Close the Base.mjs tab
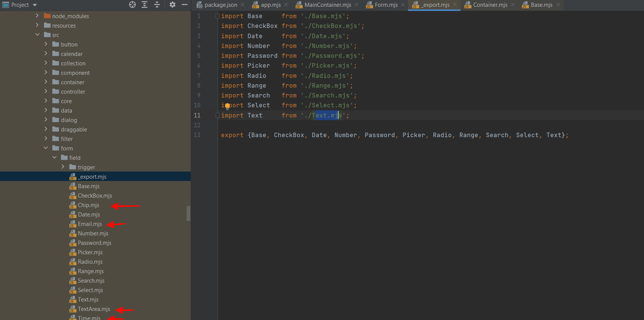The height and width of the screenshot is (320, 644). [558, 5]
